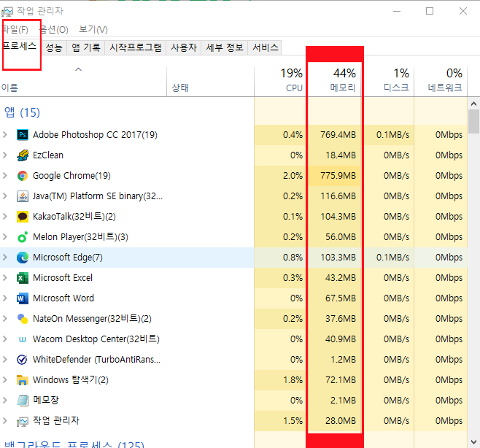
Task: Sort processes by 네트워크 column
Action: (441, 81)
